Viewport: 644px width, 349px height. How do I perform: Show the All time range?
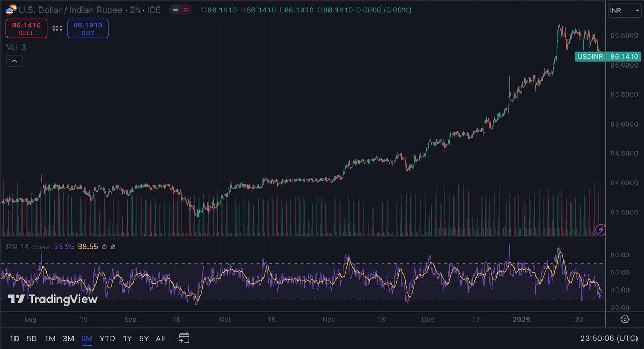pos(160,338)
